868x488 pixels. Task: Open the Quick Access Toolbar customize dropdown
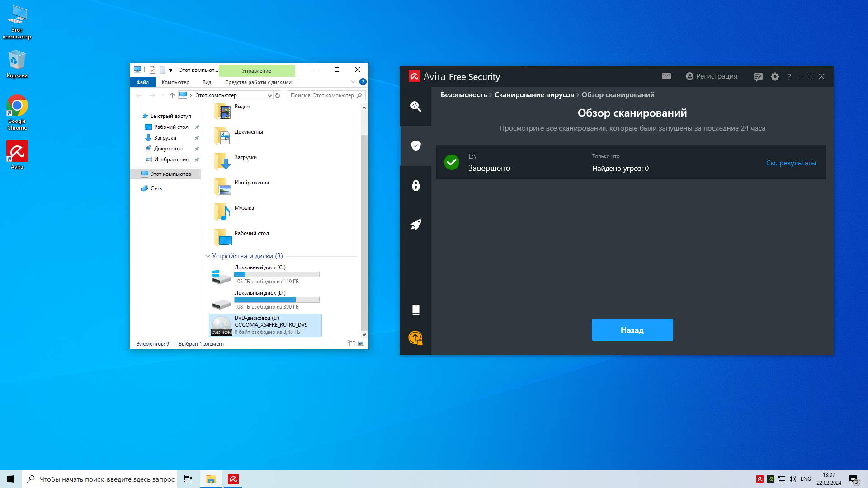pos(170,70)
